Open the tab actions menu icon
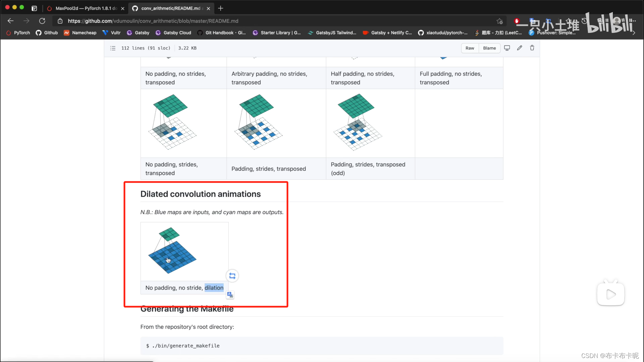The width and height of the screenshot is (644, 362). [x=34, y=8]
